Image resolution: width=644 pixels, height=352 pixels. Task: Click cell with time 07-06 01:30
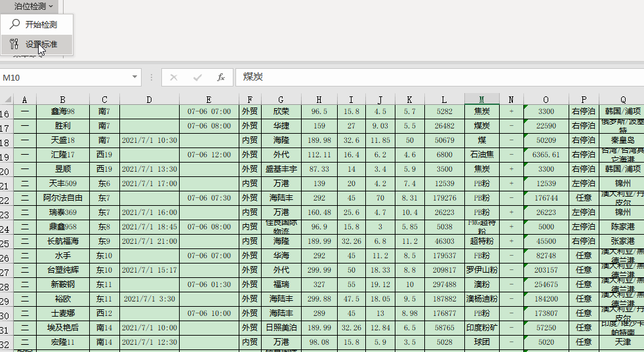[209, 284]
